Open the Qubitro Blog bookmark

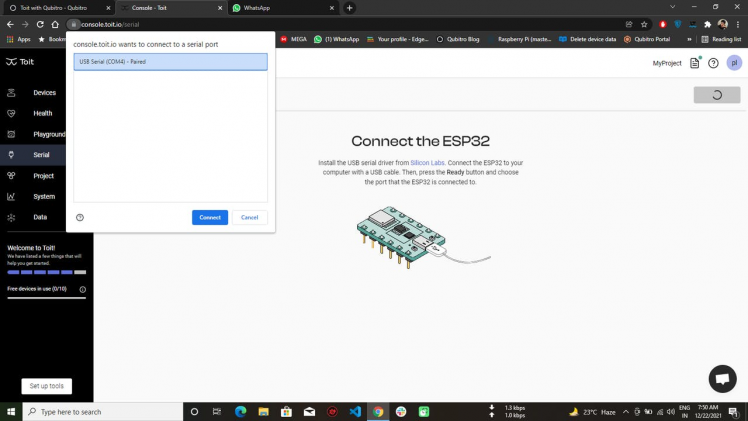(x=457, y=39)
